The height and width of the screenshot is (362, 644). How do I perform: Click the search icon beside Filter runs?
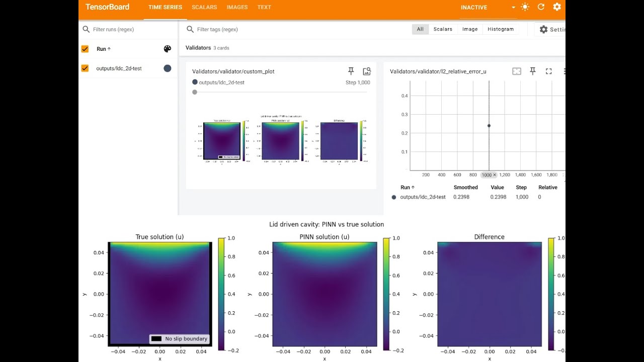[x=86, y=29]
